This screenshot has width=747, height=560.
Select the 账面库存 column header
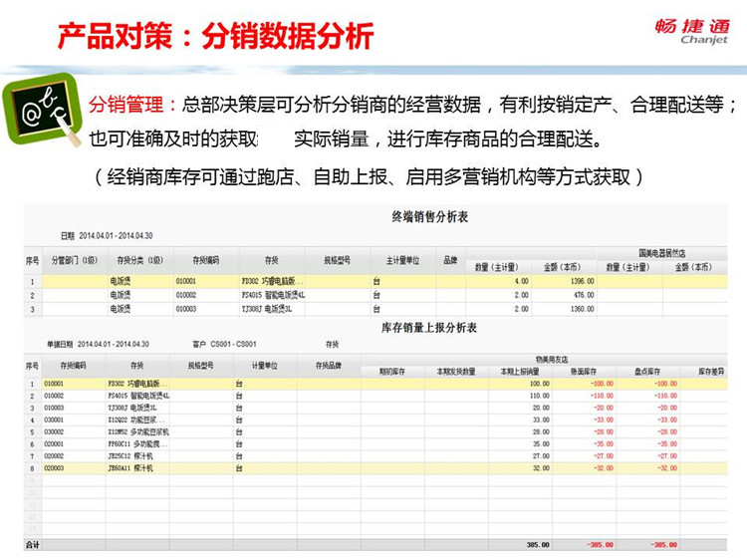pos(584,372)
